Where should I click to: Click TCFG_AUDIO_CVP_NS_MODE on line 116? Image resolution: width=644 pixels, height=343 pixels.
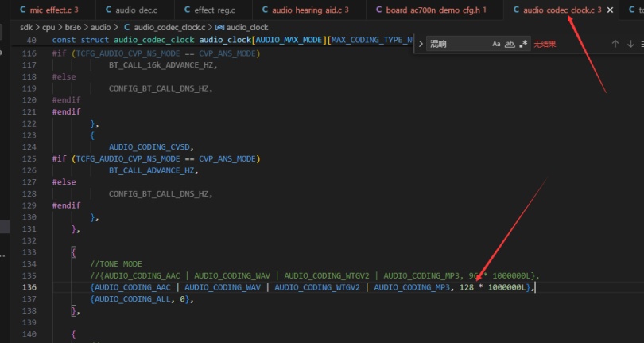pyautogui.click(x=128, y=53)
